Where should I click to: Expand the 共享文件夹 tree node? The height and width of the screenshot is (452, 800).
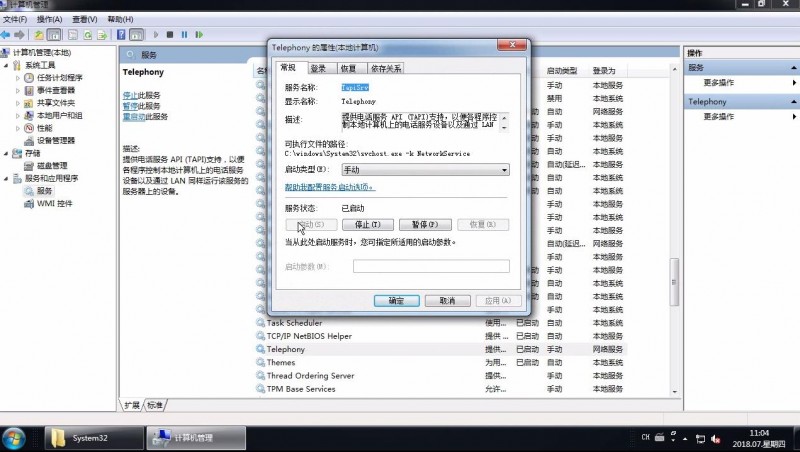18,103
